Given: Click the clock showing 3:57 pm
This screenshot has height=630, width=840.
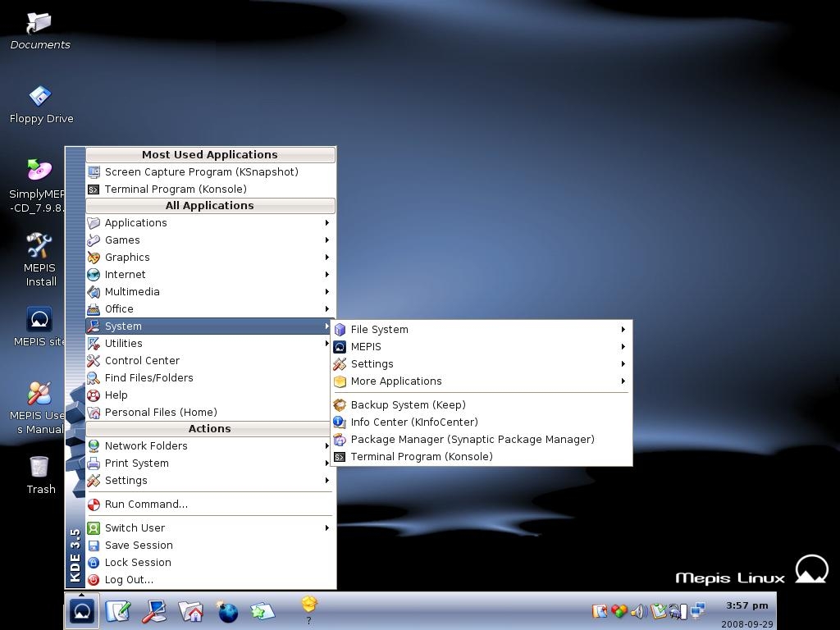Looking at the screenshot, I should [746, 605].
